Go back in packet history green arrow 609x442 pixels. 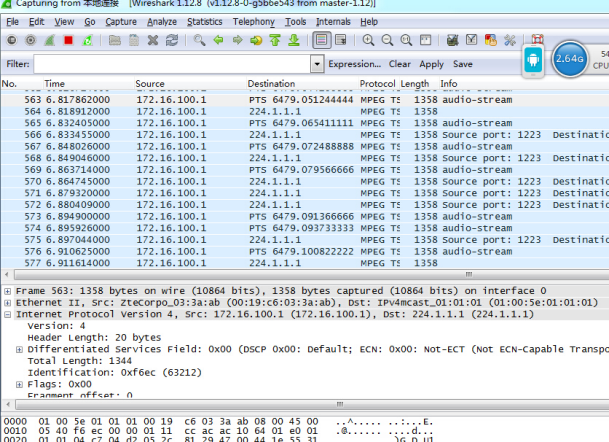(218, 40)
